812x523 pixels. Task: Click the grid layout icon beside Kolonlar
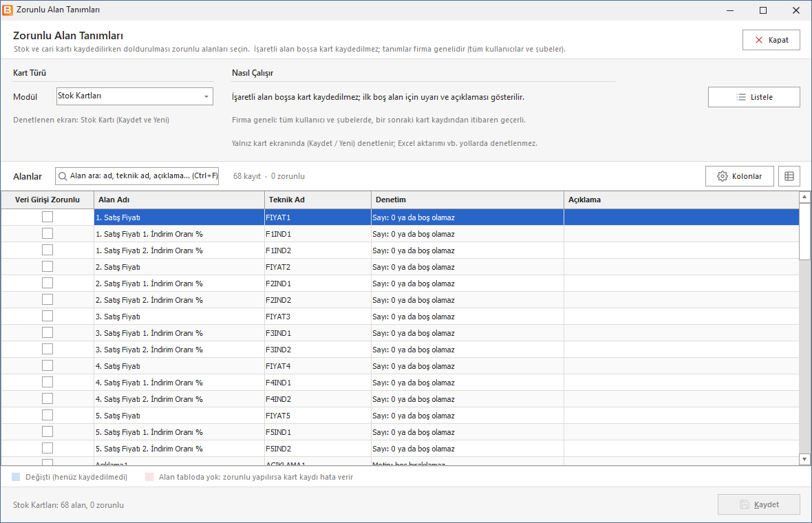(x=789, y=176)
